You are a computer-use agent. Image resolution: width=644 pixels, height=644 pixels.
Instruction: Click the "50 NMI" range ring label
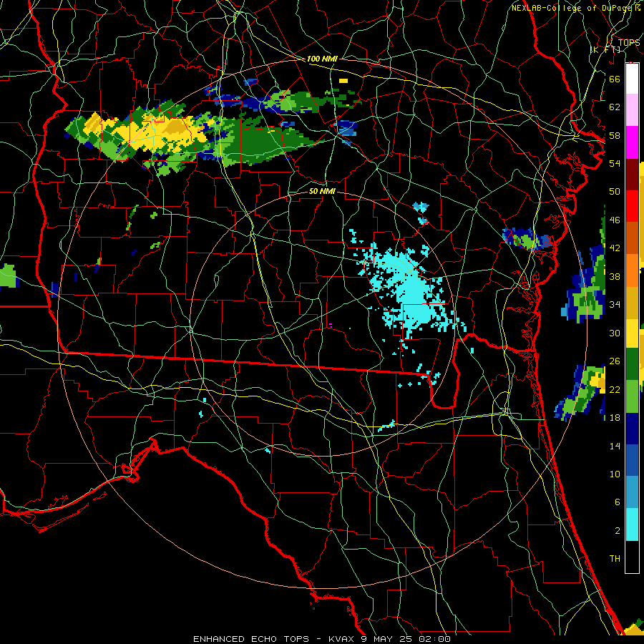point(322,191)
